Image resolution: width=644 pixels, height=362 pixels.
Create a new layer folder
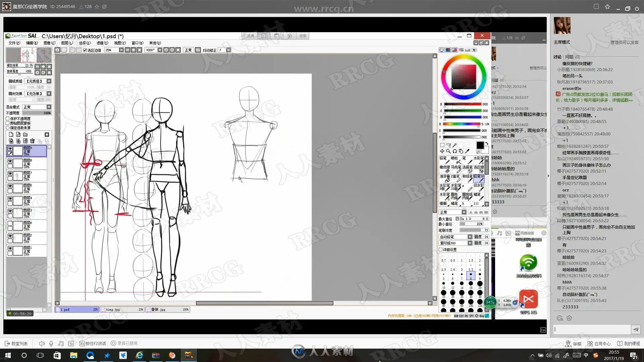pyautogui.click(x=25, y=134)
